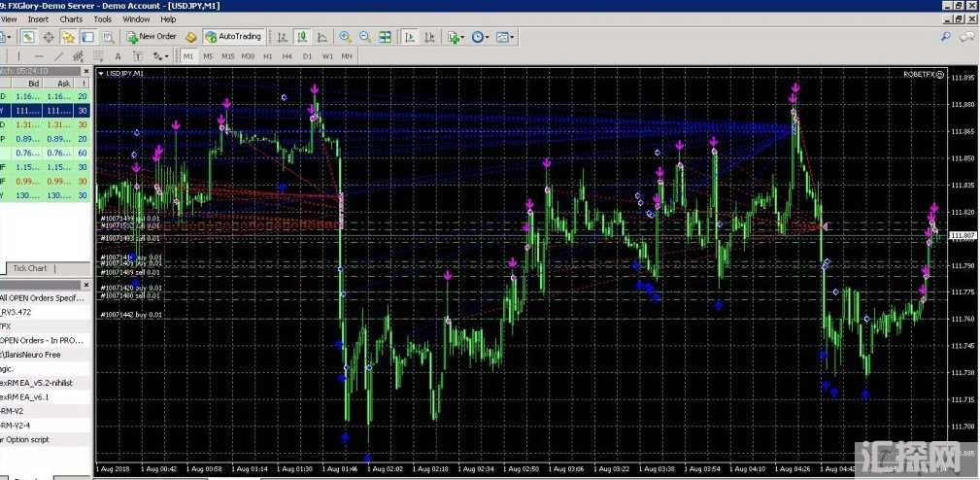Viewport: 980px width, 480px height.
Task: Zoom out of the chart
Action: tap(365, 37)
